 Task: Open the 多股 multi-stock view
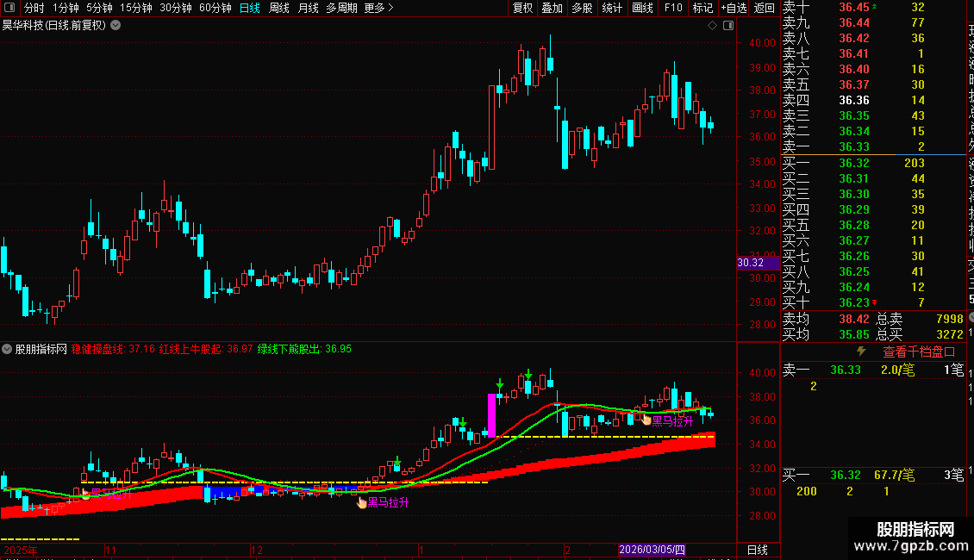click(582, 8)
